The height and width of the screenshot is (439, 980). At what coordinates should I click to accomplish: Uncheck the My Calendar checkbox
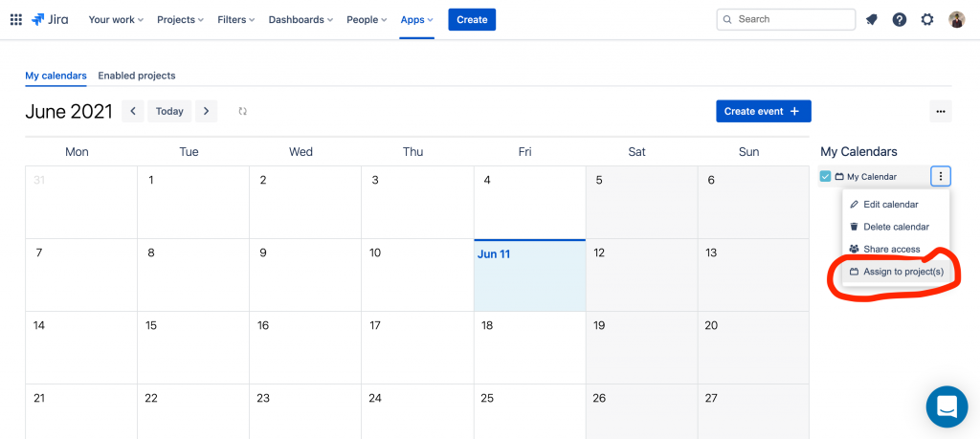pyautogui.click(x=825, y=177)
